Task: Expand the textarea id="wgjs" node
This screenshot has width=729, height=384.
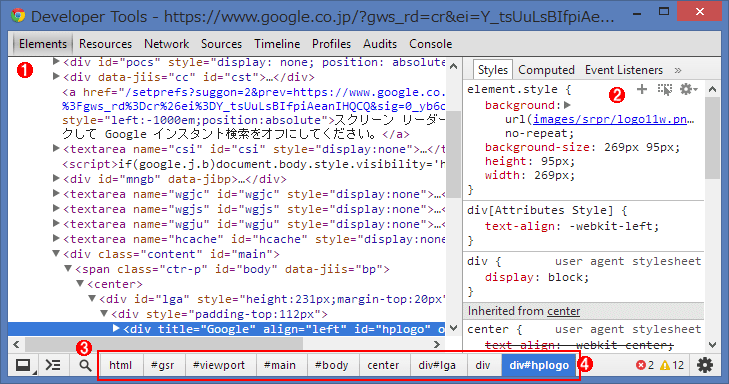Action: [x=56, y=208]
